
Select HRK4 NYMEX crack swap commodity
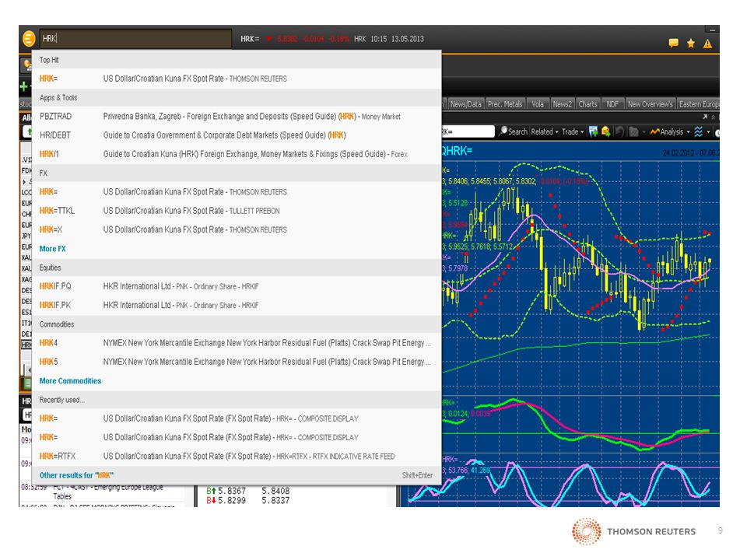coord(237,343)
